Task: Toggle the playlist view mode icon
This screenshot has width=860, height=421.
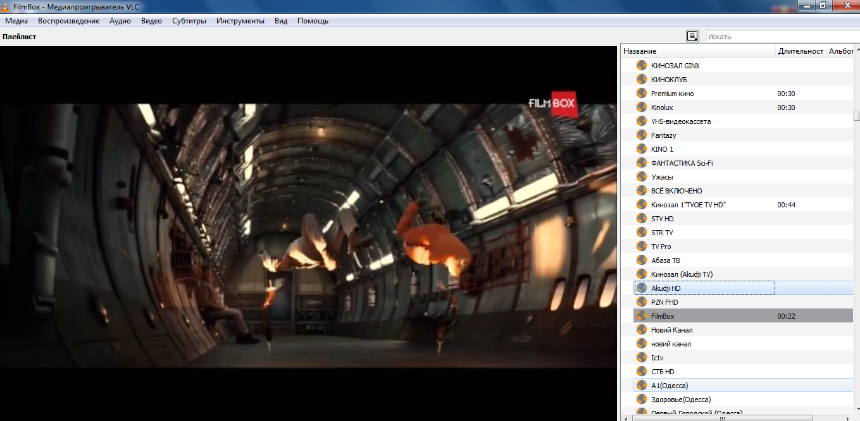Action: [692, 36]
